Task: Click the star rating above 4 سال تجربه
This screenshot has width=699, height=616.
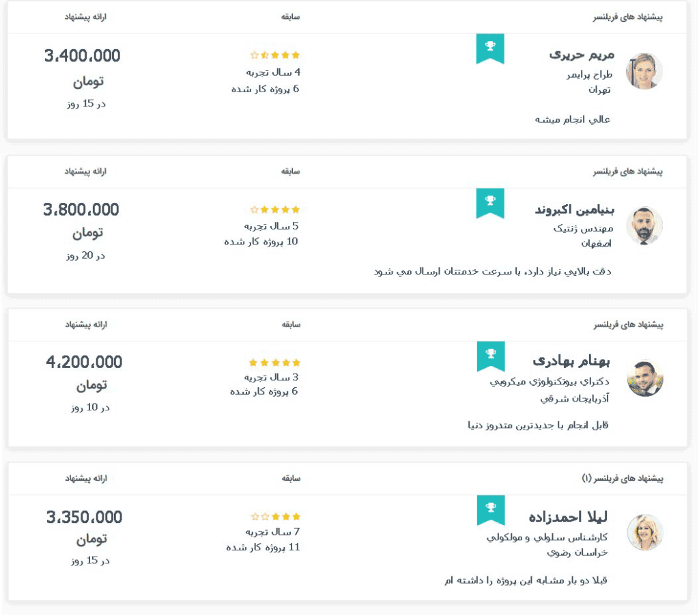Action: (274, 55)
